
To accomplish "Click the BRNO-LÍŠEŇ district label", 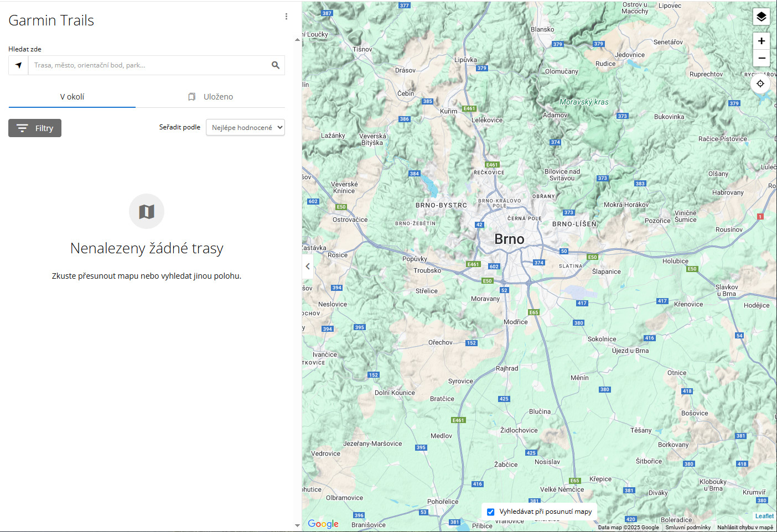I will 574,224.
